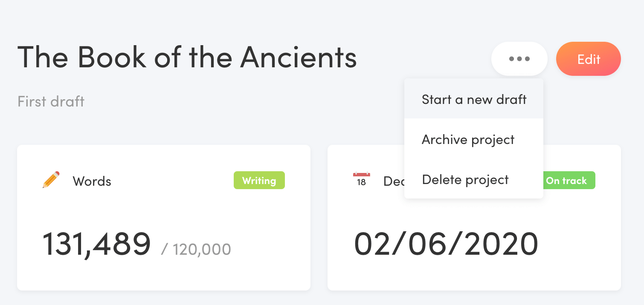Click the 131,489 word count
This screenshot has width=644, height=305.
(x=97, y=244)
